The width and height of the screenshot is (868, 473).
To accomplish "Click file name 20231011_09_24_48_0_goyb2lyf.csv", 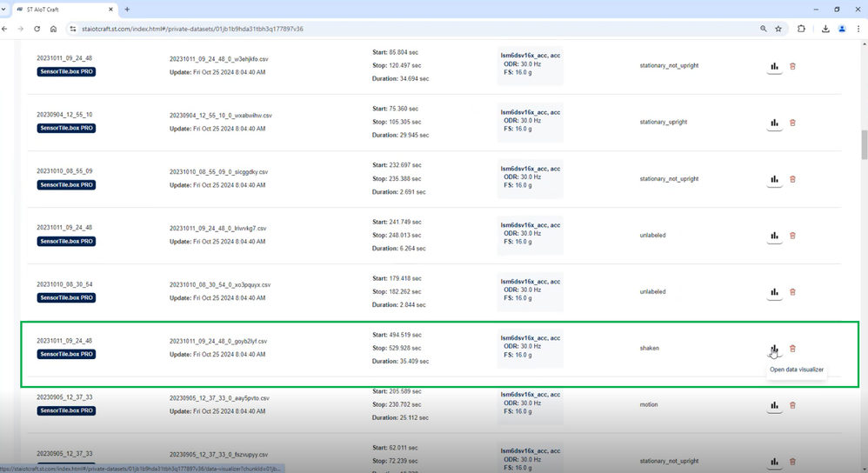I will pos(218,342).
